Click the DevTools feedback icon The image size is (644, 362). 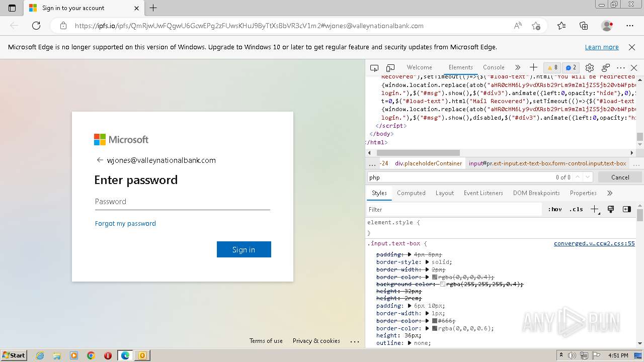click(606, 67)
